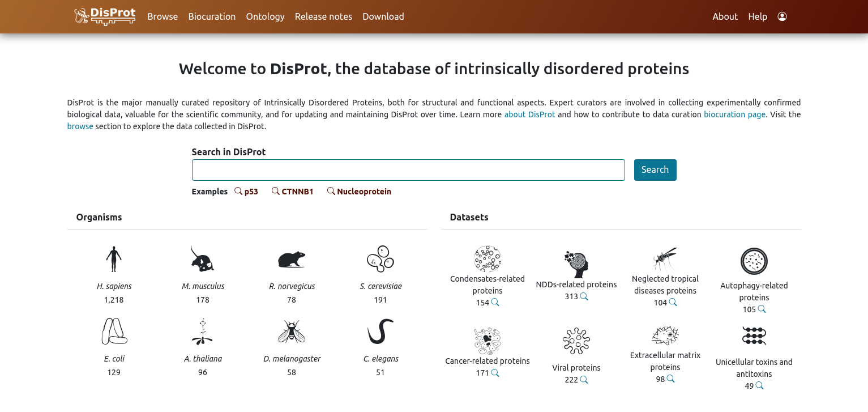Open the Download menu item
This screenshot has height=412, width=868.
point(383,16)
